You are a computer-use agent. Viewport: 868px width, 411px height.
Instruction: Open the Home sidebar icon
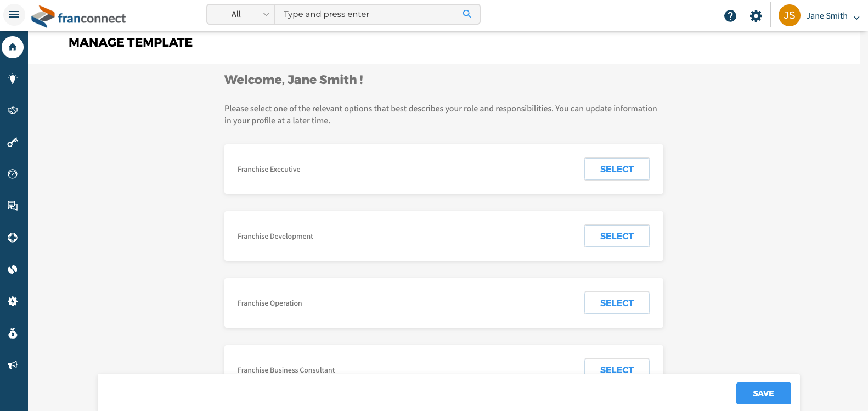click(x=13, y=47)
